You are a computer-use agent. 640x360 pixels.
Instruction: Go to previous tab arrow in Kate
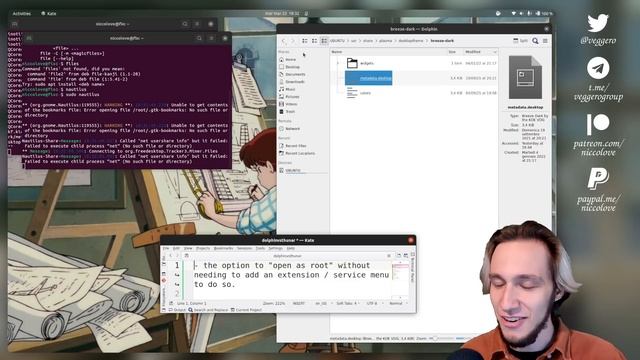(171, 256)
